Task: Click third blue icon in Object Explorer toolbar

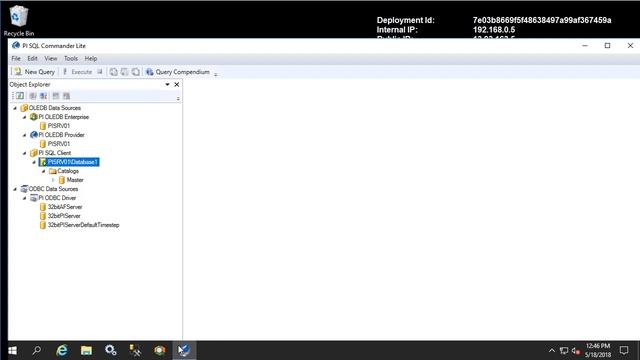Action: [43, 96]
